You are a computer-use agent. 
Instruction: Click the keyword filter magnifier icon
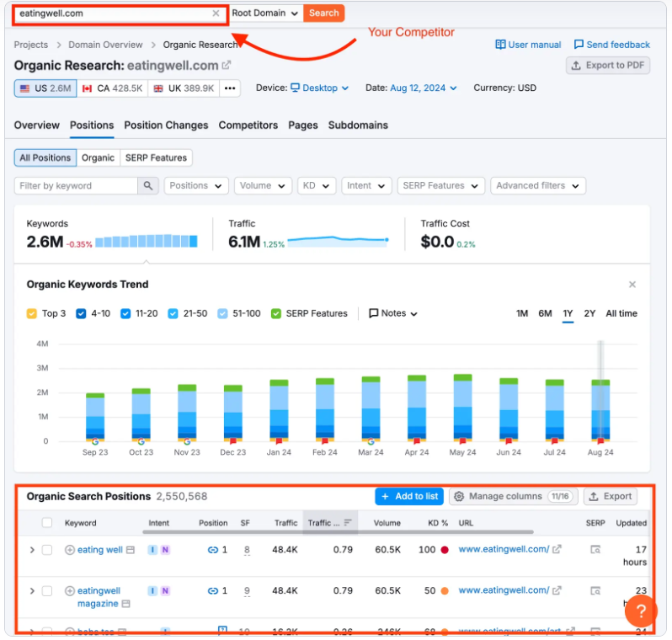coord(148,185)
